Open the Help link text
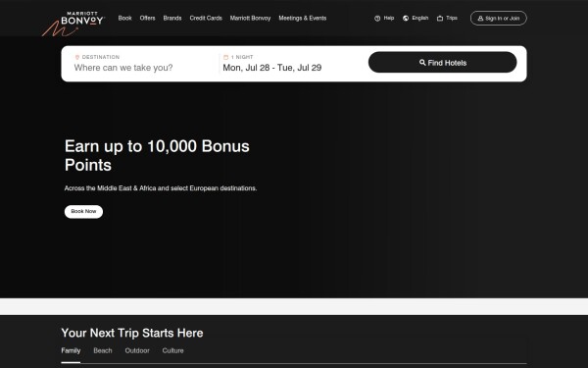 click(x=389, y=18)
